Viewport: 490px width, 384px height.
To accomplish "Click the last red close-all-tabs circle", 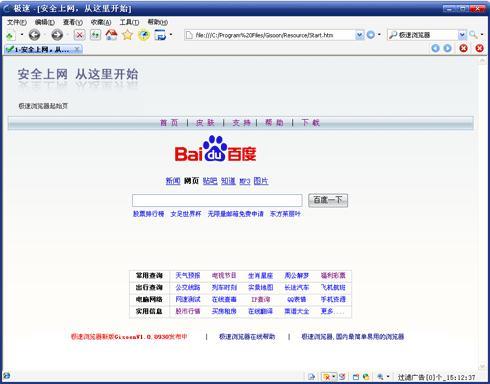I will (479, 48).
